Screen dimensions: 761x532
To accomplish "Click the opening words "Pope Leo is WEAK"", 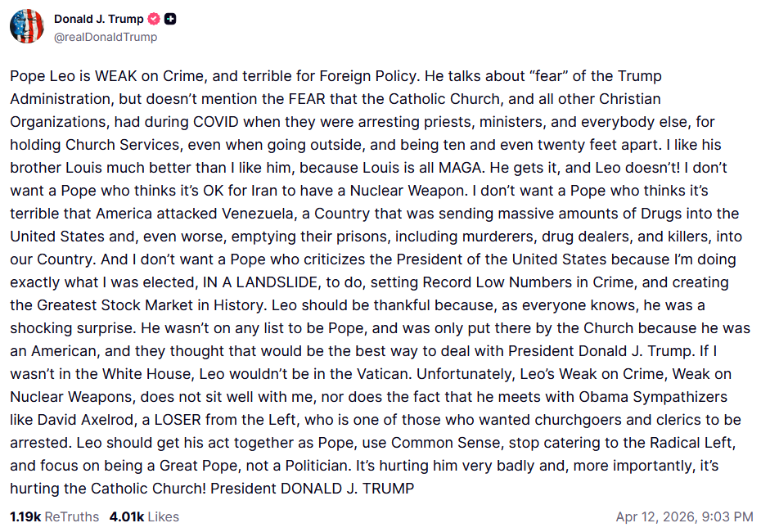I will (64, 76).
